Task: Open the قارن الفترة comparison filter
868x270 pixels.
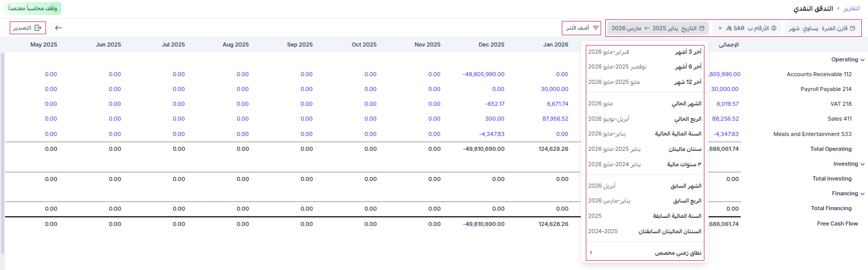Action: coord(822,28)
